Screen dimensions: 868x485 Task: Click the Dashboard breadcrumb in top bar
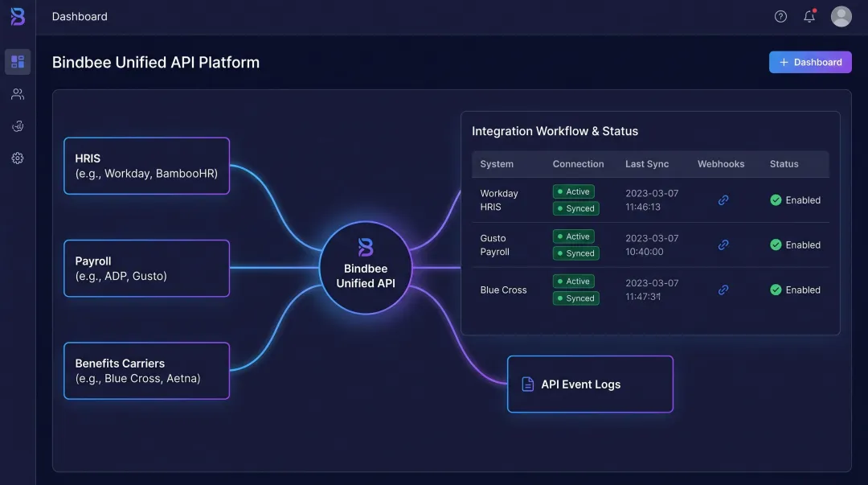click(x=80, y=17)
